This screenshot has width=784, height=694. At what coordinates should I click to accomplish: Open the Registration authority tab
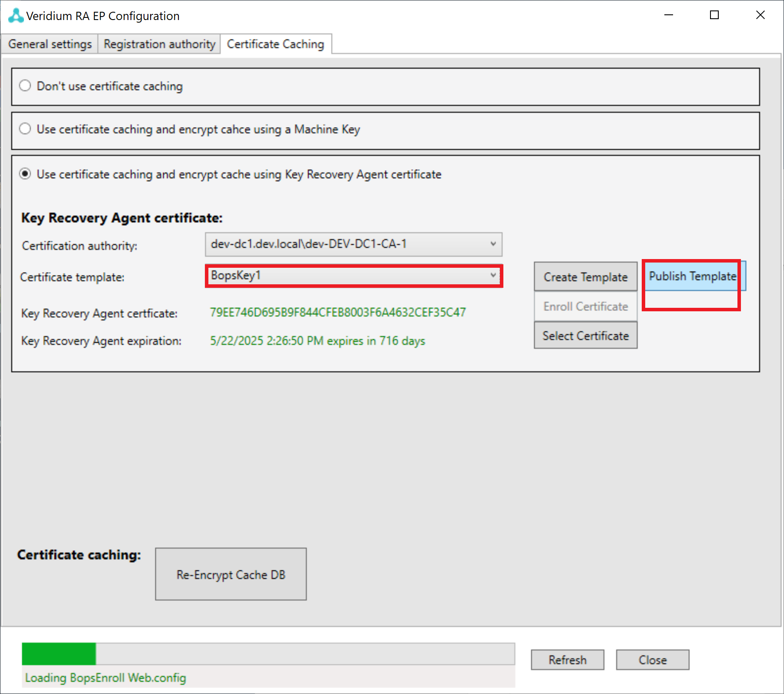pyautogui.click(x=159, y=44)
